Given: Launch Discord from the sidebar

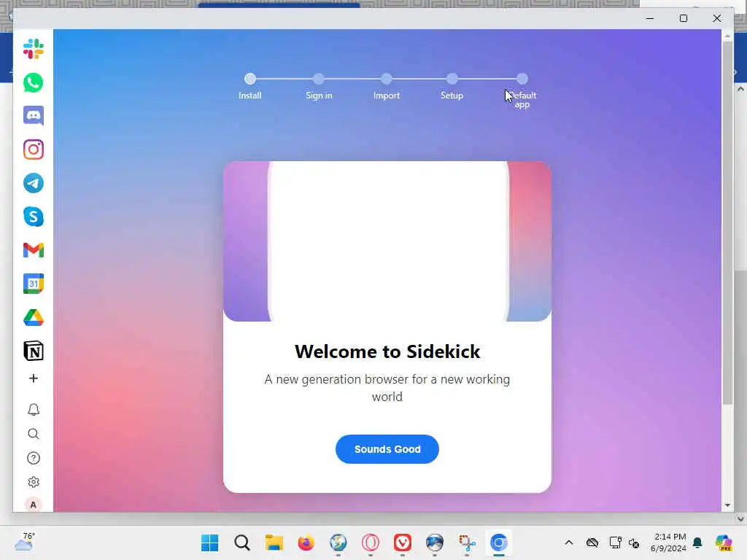Looking at the screenshot, I should click(34, 116).
